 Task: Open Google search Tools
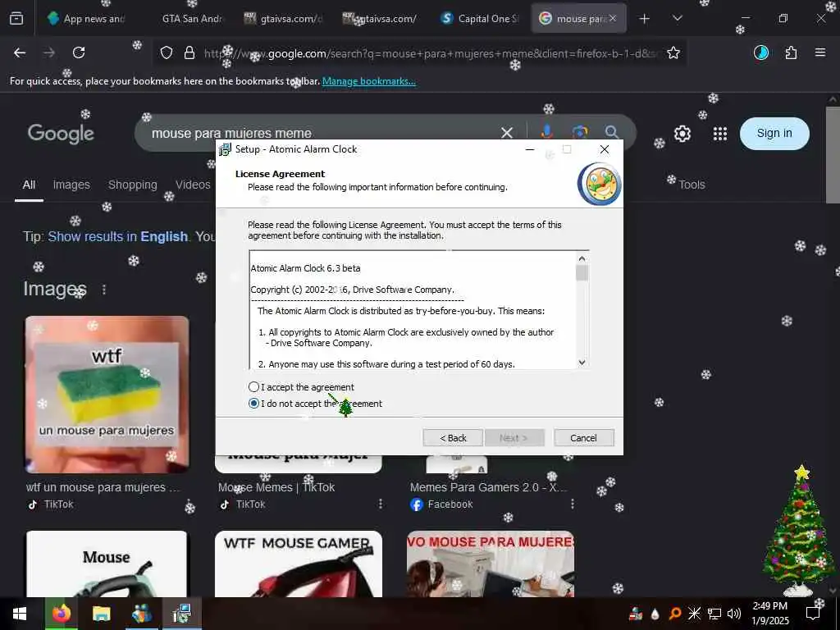692,185
